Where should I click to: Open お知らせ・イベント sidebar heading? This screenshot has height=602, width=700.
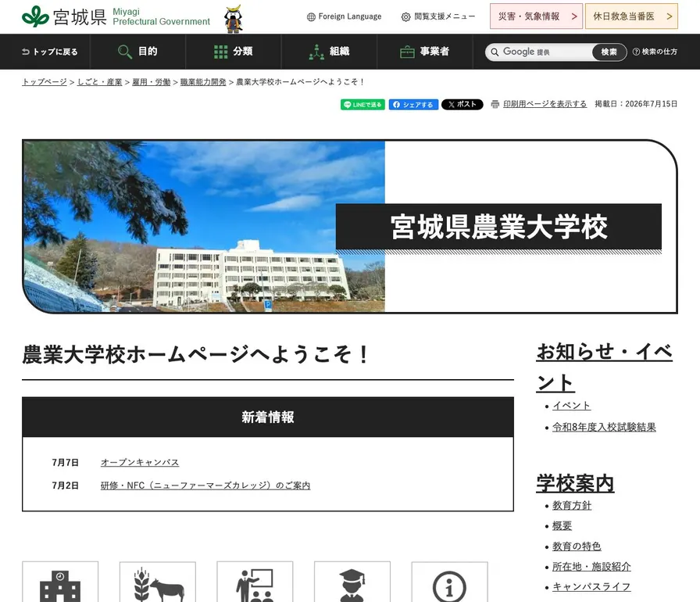click(x=605, y=367)
